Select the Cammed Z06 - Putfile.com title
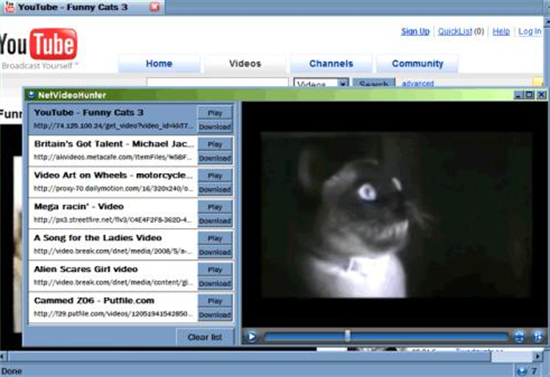The width and height of the screenshot is (550, 377). (x=94, y=301)
